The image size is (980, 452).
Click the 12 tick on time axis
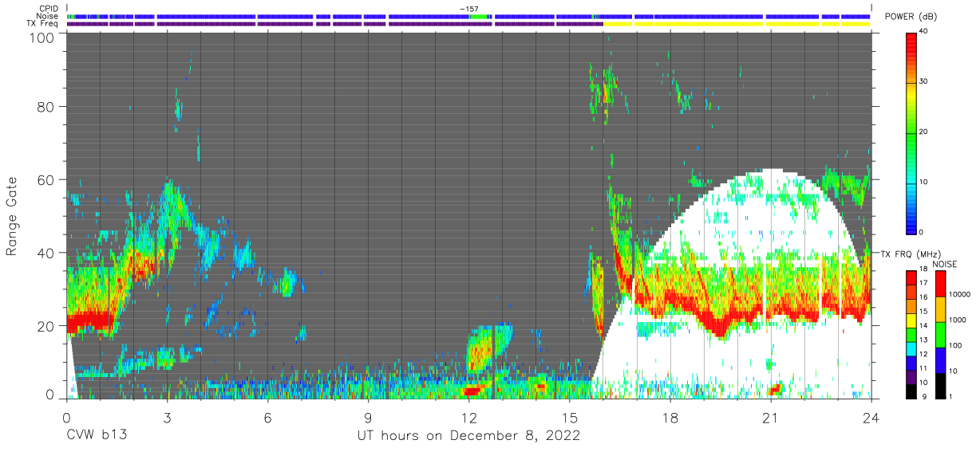(468, 416)
